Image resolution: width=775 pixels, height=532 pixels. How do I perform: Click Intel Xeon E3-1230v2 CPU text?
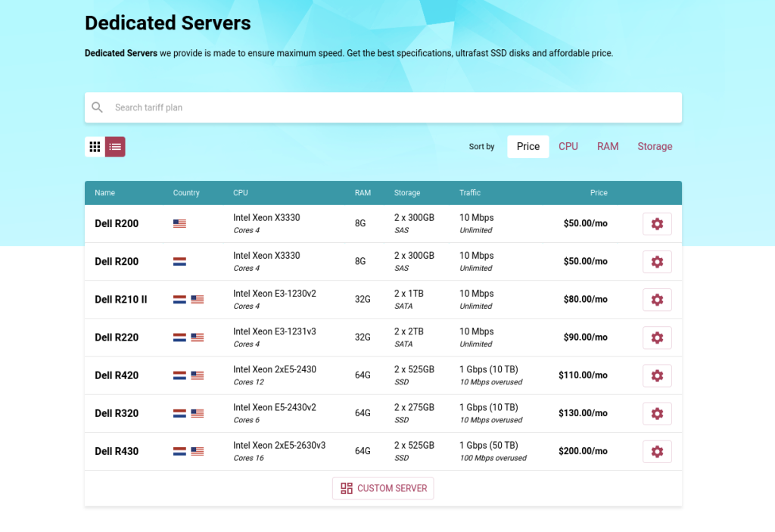tap(275, 294)
